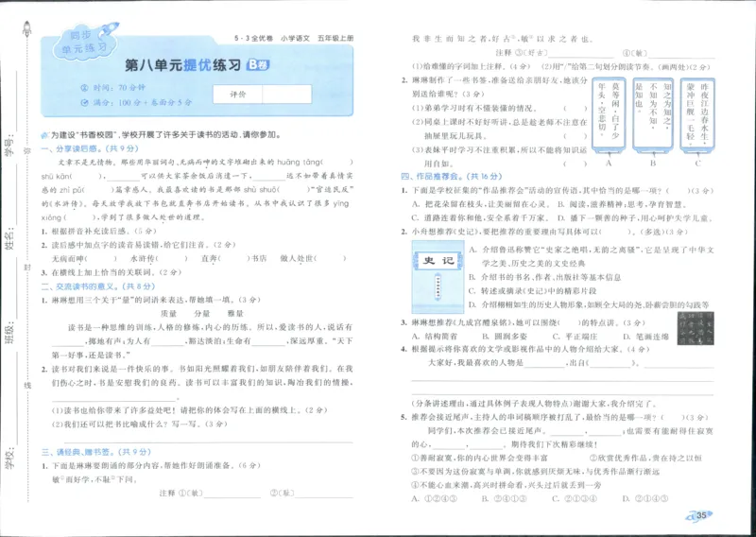Select the black calligraphy rubbing image
The image size is (756, 537).
click(696, 328)
